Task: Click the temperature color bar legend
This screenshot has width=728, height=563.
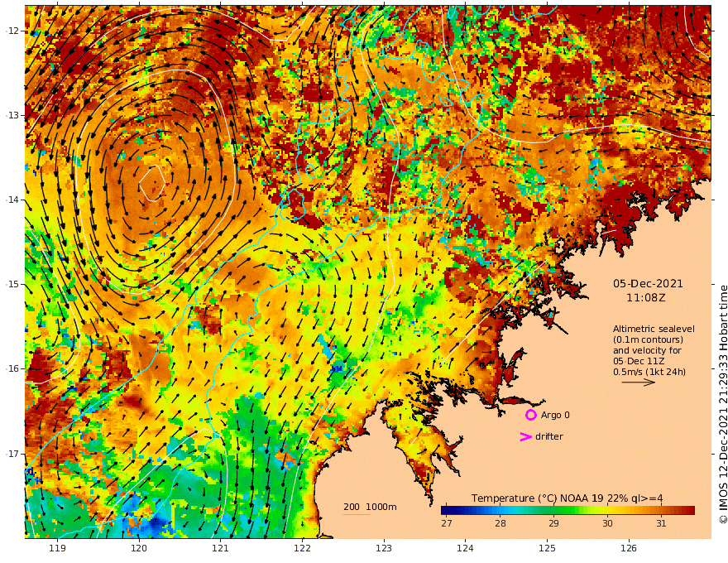Action: pos(568,510)
